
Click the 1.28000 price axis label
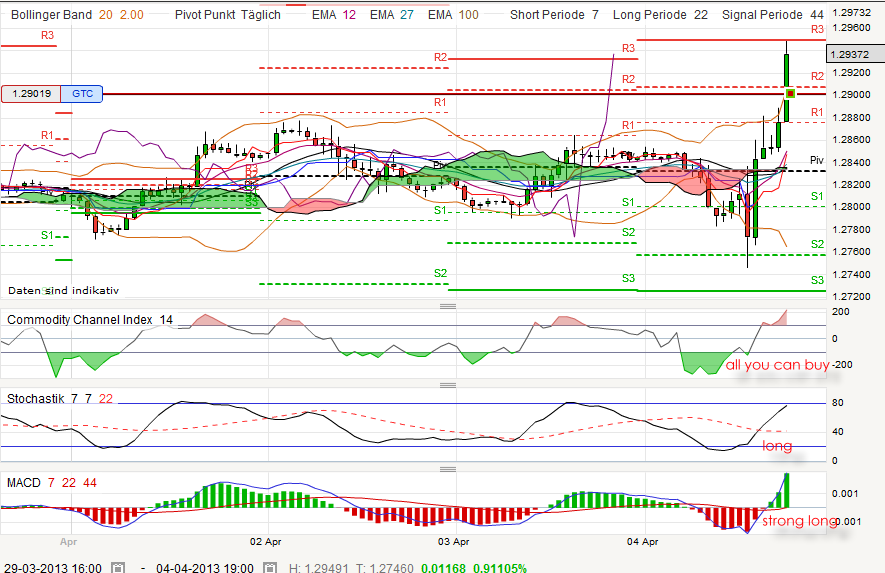pyautogui.click(x=852, y=207)
